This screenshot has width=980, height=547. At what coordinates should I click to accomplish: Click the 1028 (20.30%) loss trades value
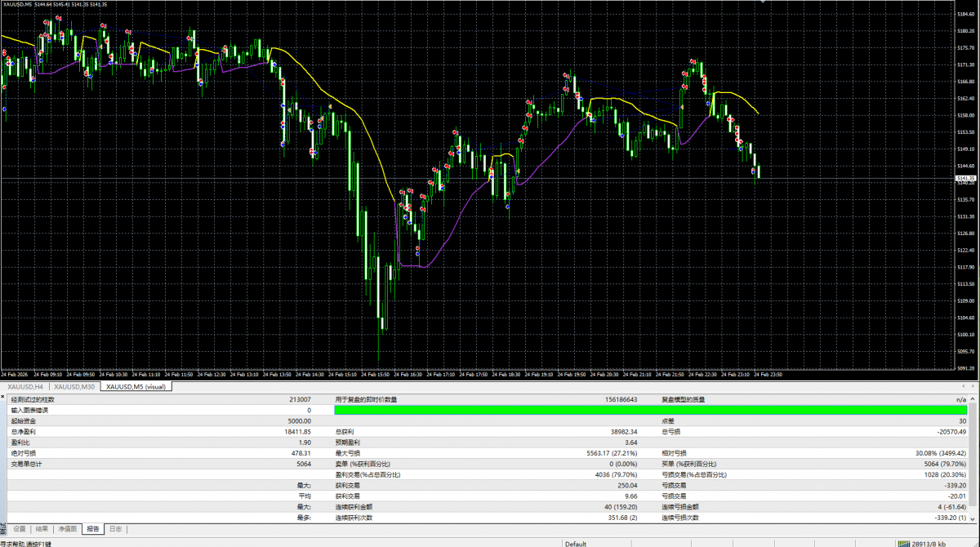946,474
